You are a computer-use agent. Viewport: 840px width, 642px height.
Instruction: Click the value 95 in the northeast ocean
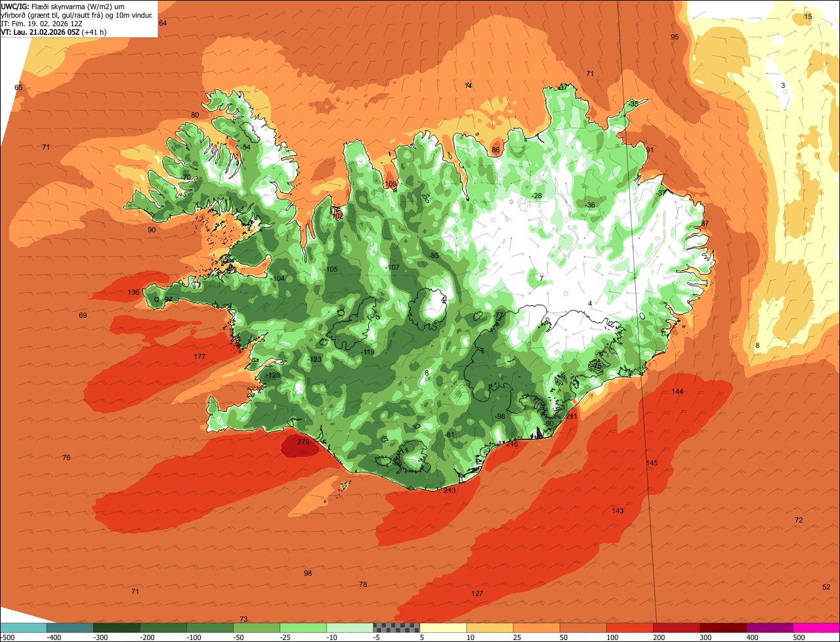coord(675,37)
